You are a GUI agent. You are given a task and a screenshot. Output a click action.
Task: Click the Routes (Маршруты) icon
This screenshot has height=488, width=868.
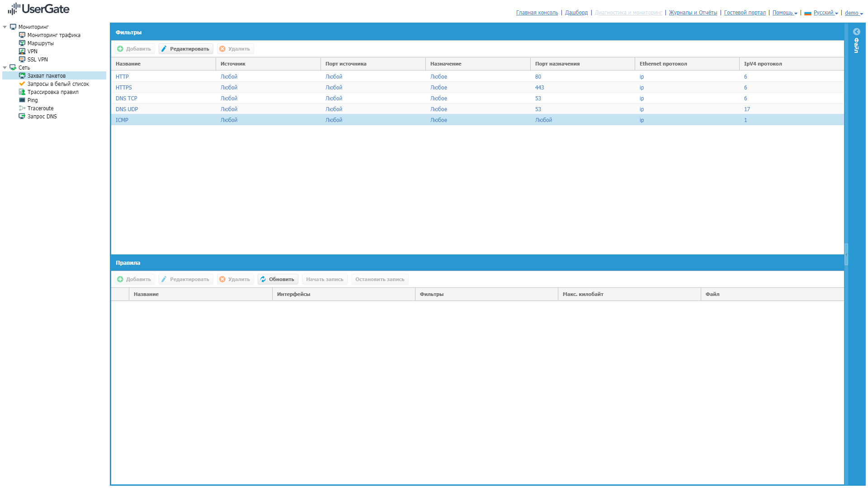click(22, 43)
